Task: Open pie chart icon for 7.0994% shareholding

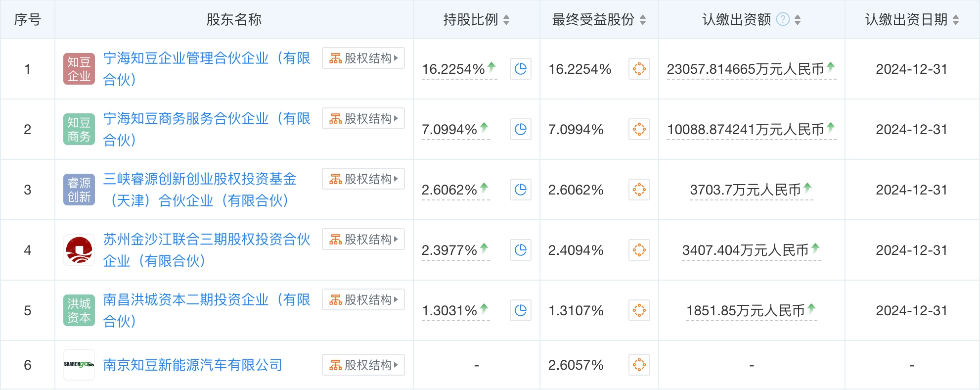Action: point(521,129)
